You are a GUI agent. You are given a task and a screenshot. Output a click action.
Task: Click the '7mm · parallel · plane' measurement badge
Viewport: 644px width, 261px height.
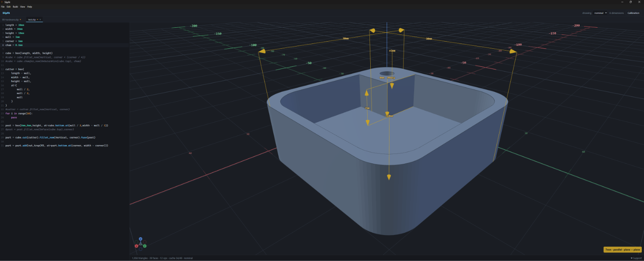[623, 249]
